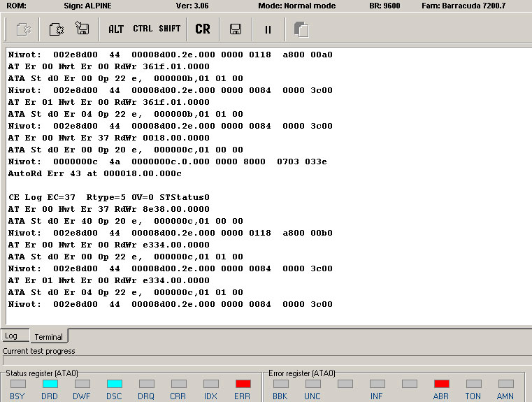
Task: Click the AutoRd Err 43 terminal line
Action: click(95, 173)
